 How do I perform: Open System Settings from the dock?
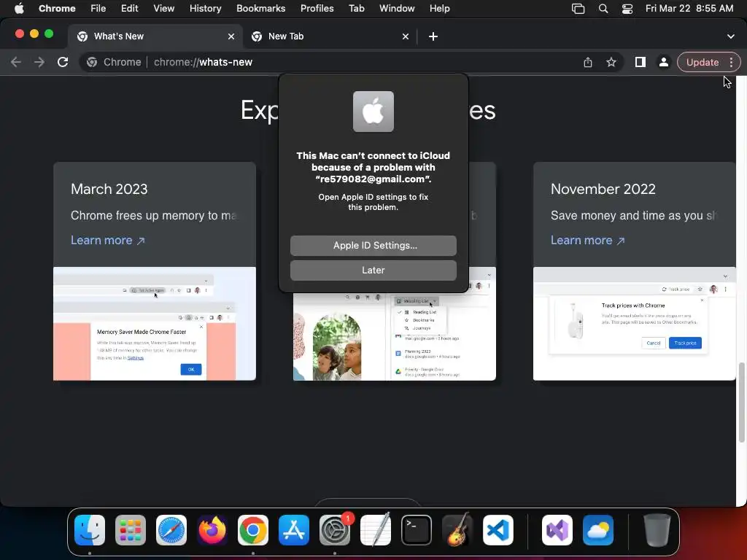tap(335, 529)
